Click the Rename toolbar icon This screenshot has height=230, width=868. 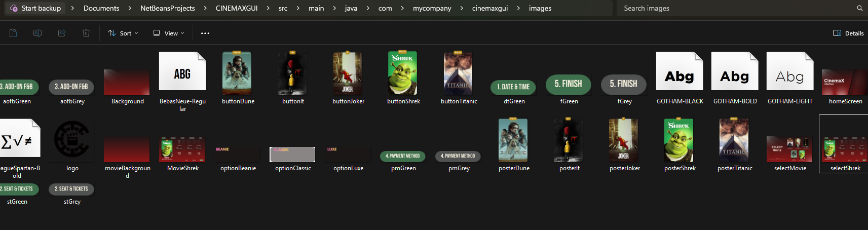coord(37,33)
